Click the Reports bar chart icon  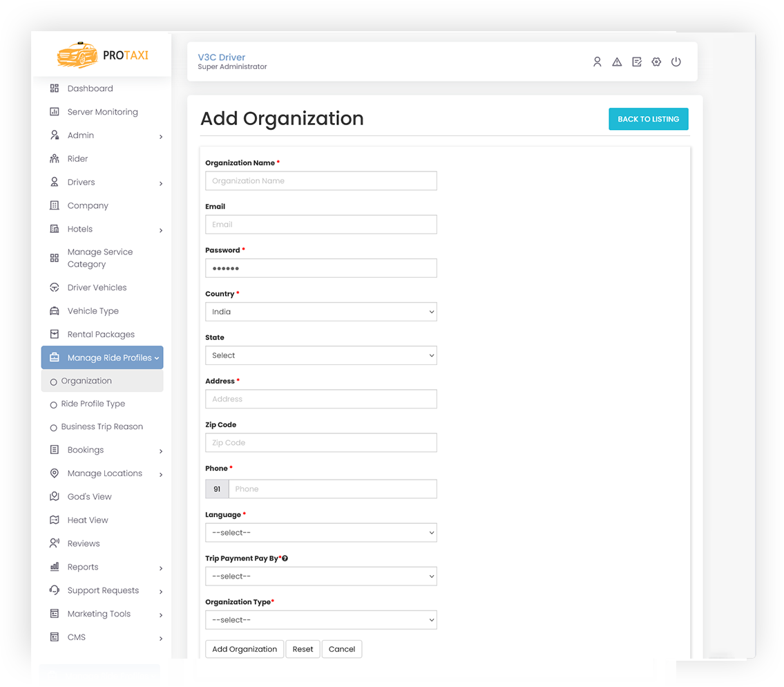click(55, 567)
